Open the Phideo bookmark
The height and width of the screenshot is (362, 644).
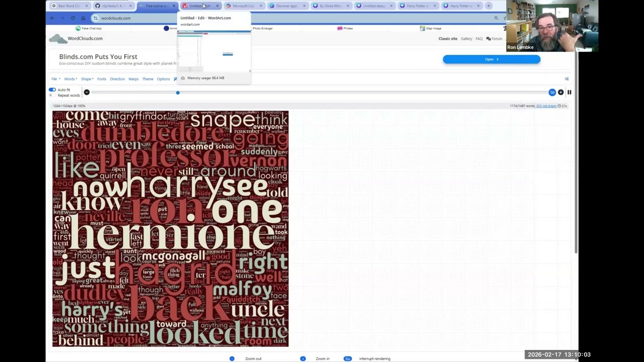pyautogui.click(x=345, y=29)
